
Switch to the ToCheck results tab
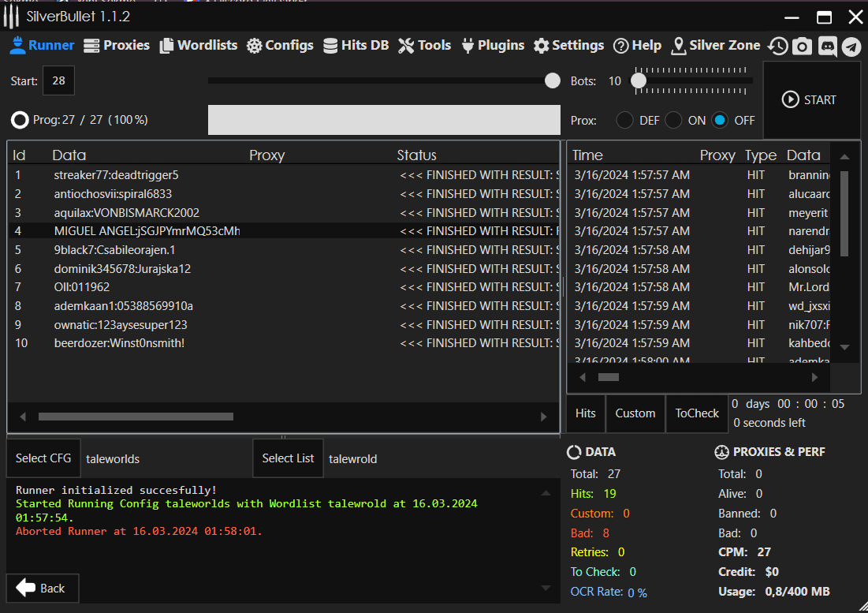[697, 413]
